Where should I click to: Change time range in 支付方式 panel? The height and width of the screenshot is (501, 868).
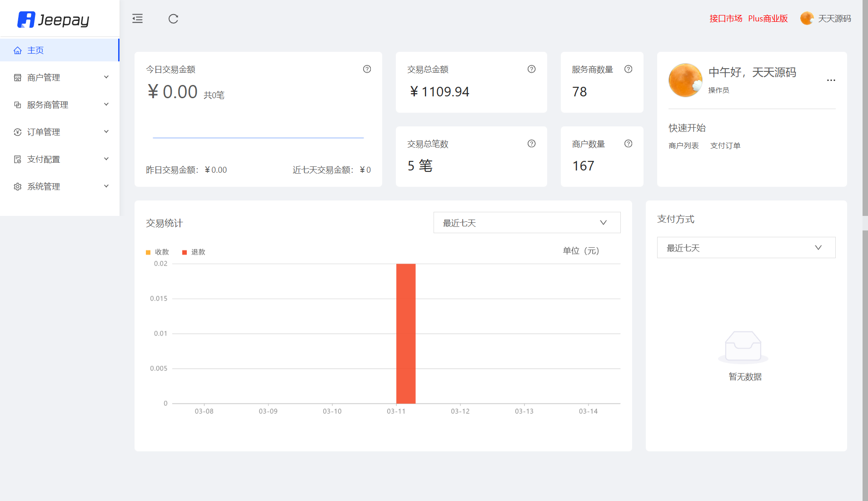point(745,247)
